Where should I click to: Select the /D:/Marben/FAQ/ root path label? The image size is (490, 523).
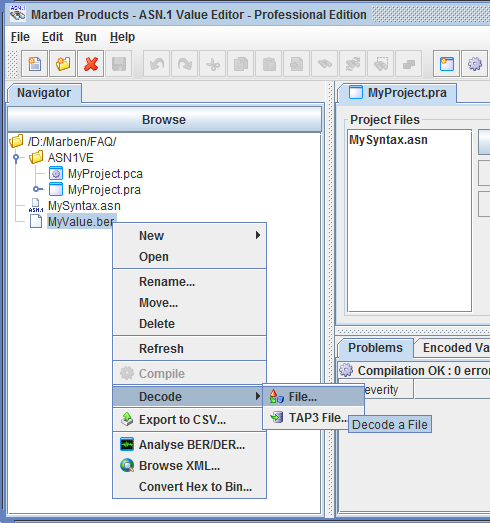[72, 141]
